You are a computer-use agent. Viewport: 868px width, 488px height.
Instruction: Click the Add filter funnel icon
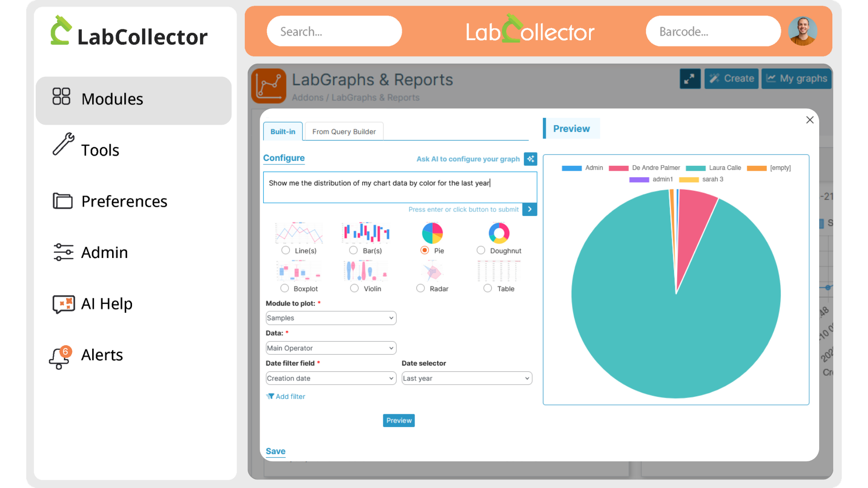[270, 396]
